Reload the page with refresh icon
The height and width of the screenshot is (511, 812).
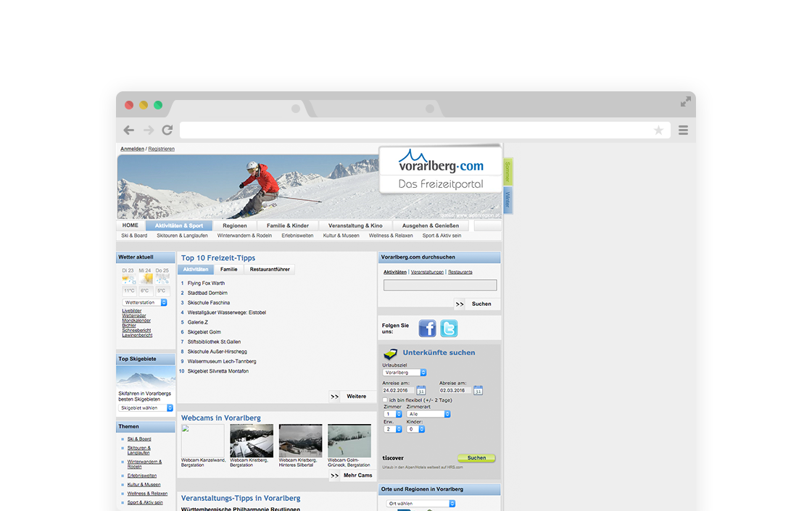(167, 130)
